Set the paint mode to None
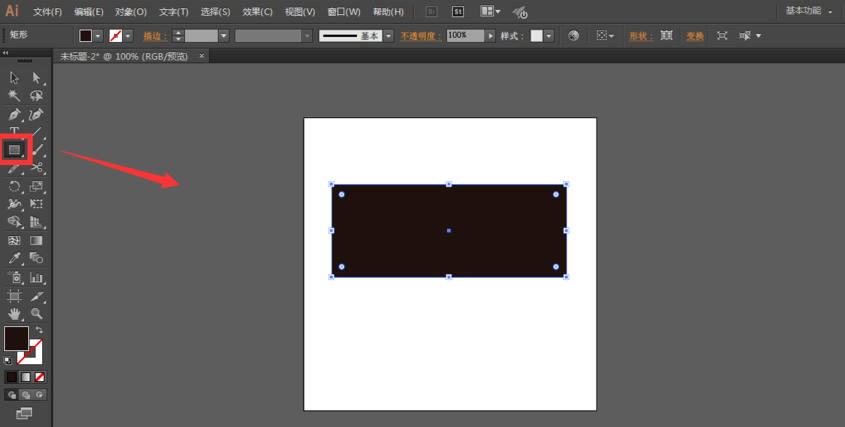 coord(40,377)
